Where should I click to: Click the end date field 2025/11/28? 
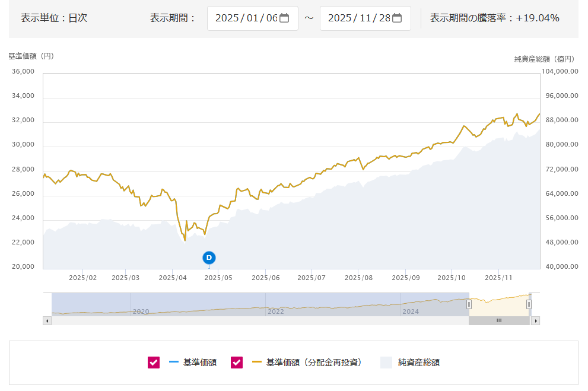pyautogui.click(x=358, y=18)
